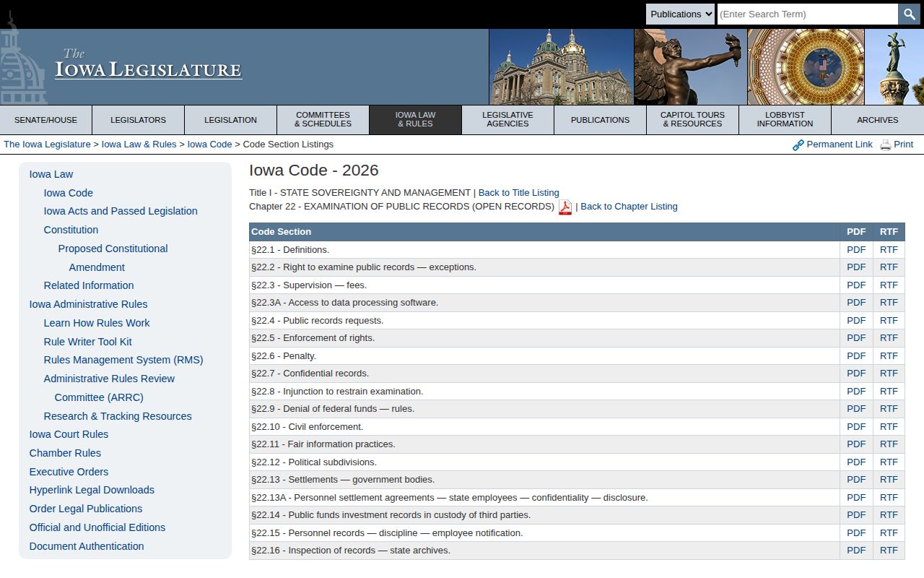Image resolution: width=924 pixels, height=578 pixels.
Task: Open the RTF for §22.10 Civil enforcement
Action: click(x=889, y=427)
